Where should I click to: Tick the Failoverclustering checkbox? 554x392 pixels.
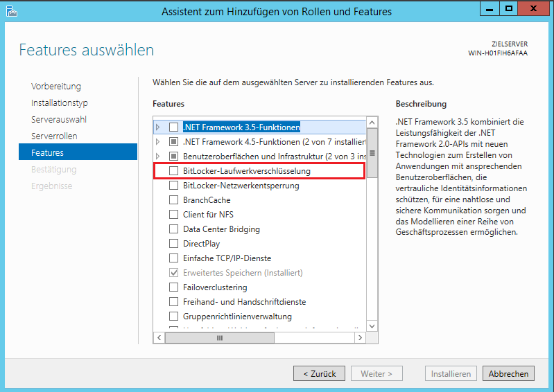click(174, 287)
